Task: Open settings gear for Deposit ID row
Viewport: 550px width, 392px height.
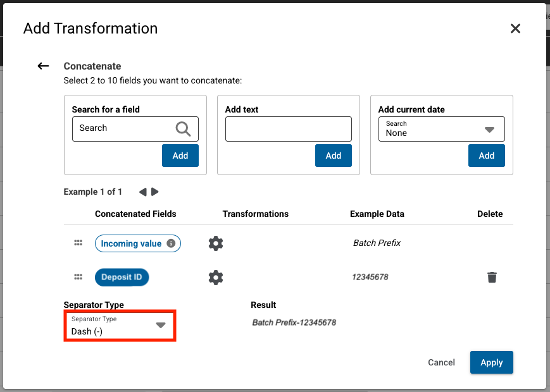Action: tap(215, 277)
